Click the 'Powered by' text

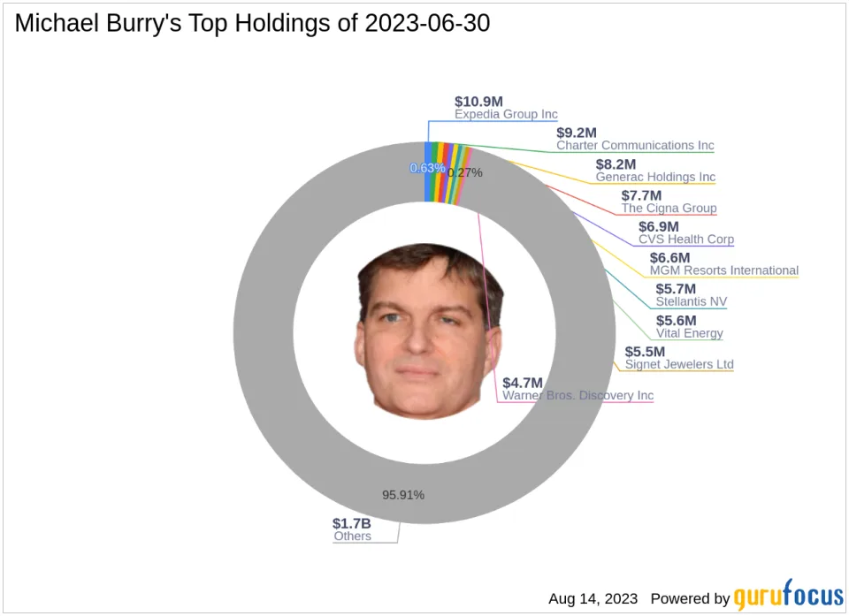(x=691, y=598)
